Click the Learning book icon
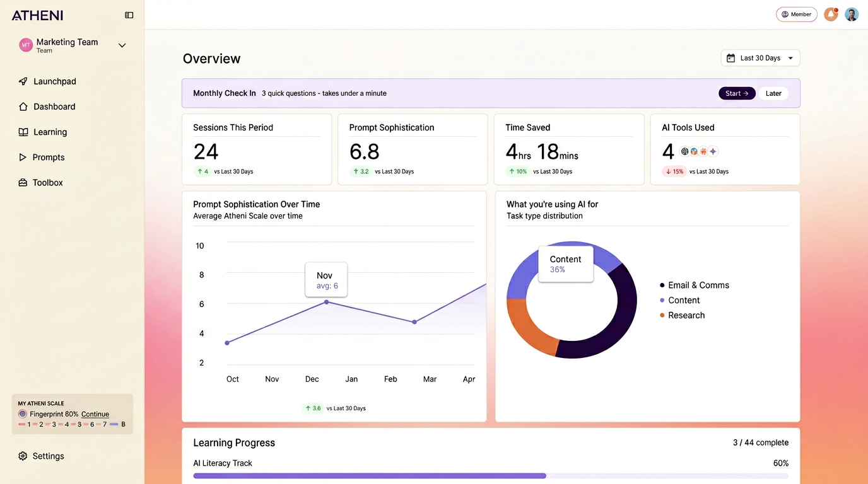 tap(23, 132)
